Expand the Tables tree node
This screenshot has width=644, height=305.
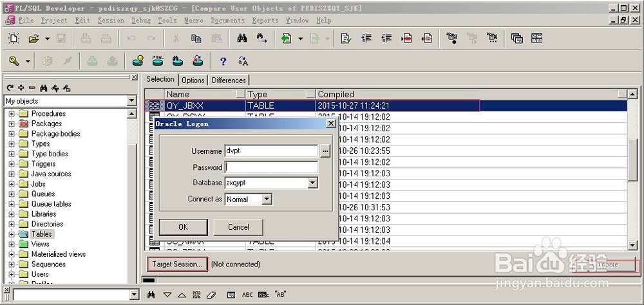[x=12, y=234]
